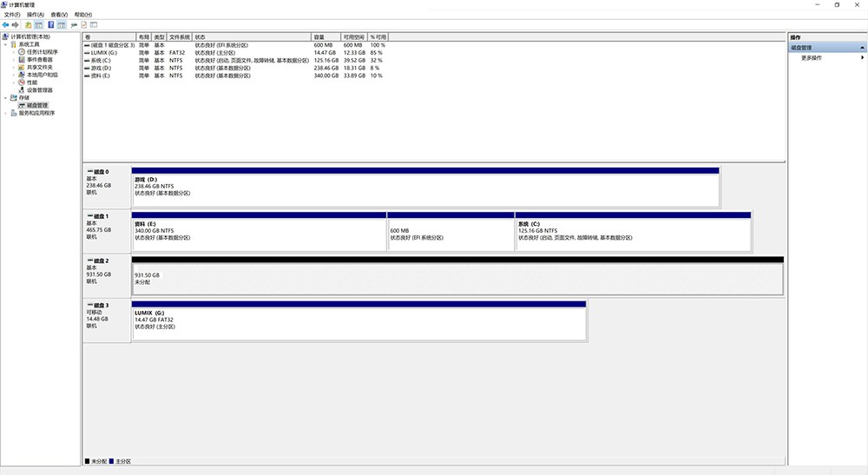Image resolution: width=868 pixels, height=475 pixels.
Task: Click the 事件查看器 icon in tree
Action: tap(22, 59)
